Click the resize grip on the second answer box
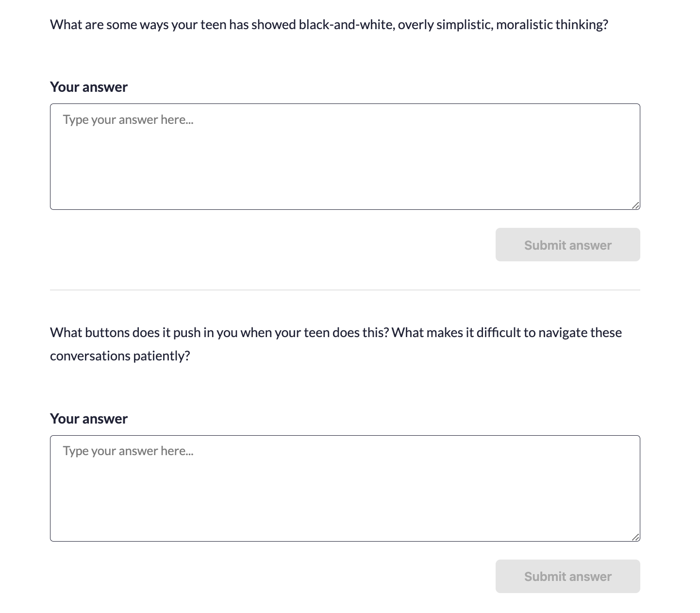The image size is (700, 613). (635, 537)
